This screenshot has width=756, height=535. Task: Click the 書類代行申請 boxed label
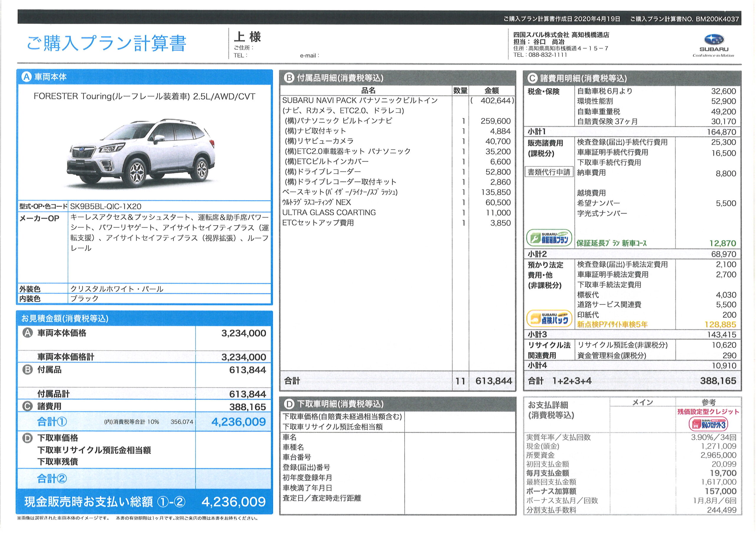[549, 172]
